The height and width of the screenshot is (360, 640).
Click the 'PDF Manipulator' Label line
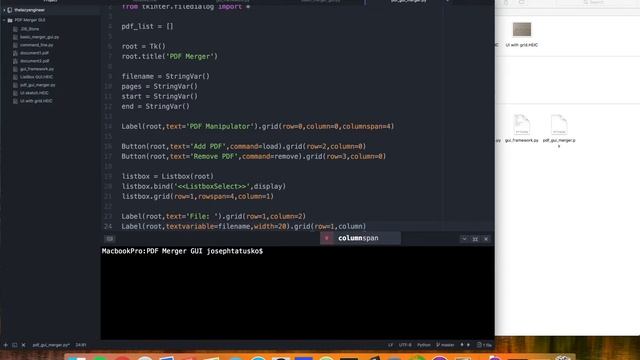(x=258, y=127)
